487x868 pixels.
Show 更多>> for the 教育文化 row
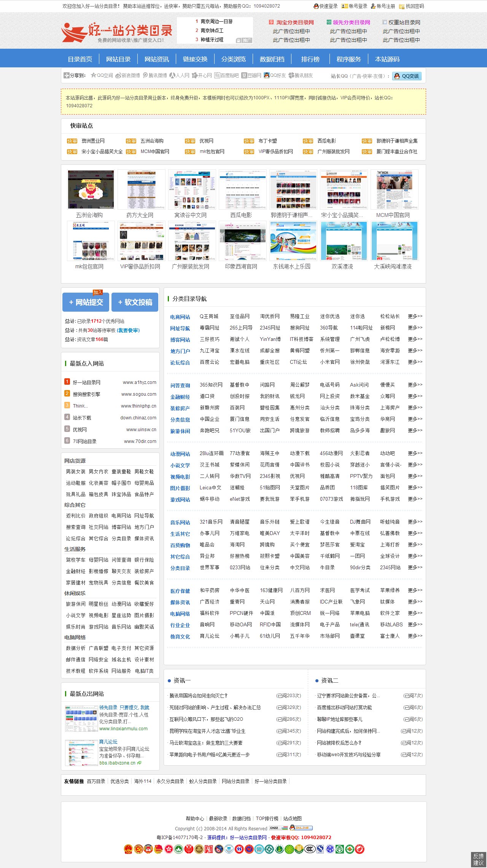(415, 636)
